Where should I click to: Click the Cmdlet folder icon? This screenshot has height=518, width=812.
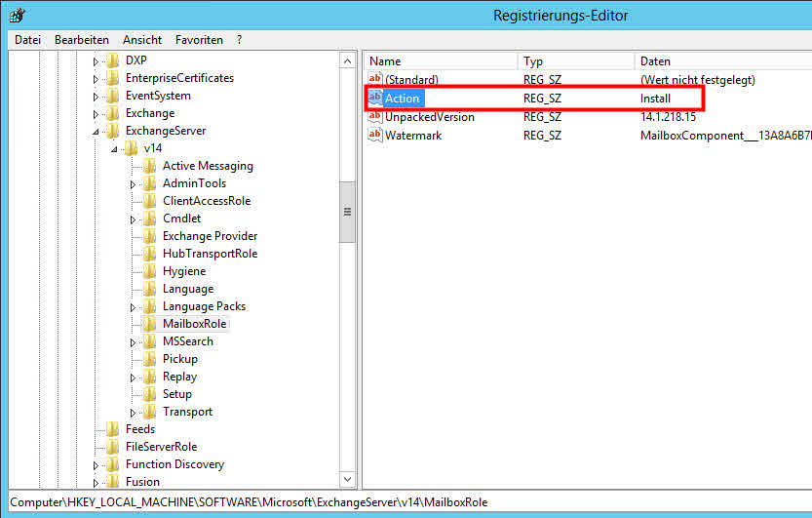[150, 219]
